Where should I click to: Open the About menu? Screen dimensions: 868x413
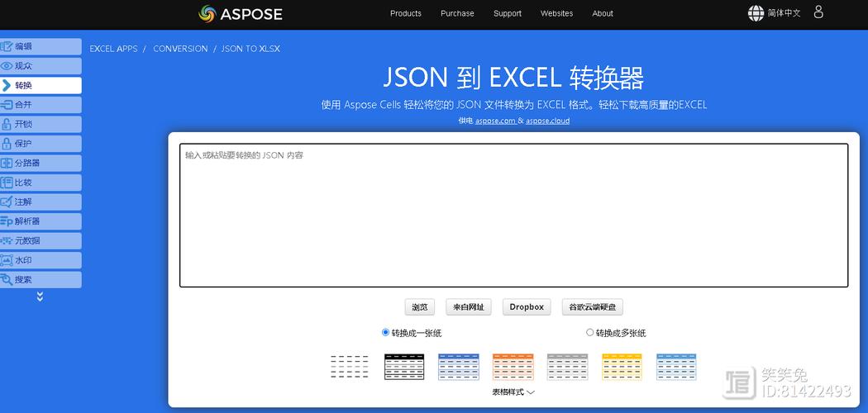coord(603,13)
